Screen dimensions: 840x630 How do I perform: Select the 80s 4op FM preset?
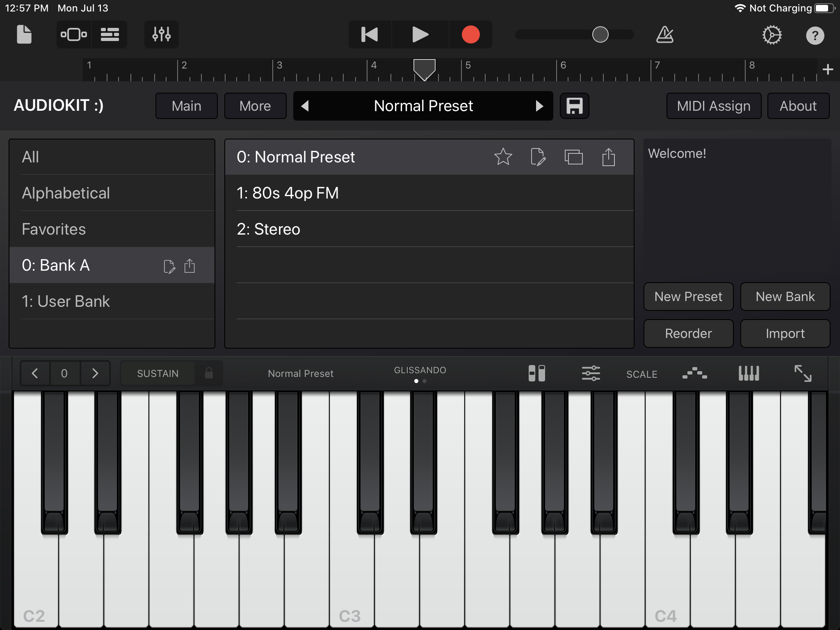pos(288,193)
